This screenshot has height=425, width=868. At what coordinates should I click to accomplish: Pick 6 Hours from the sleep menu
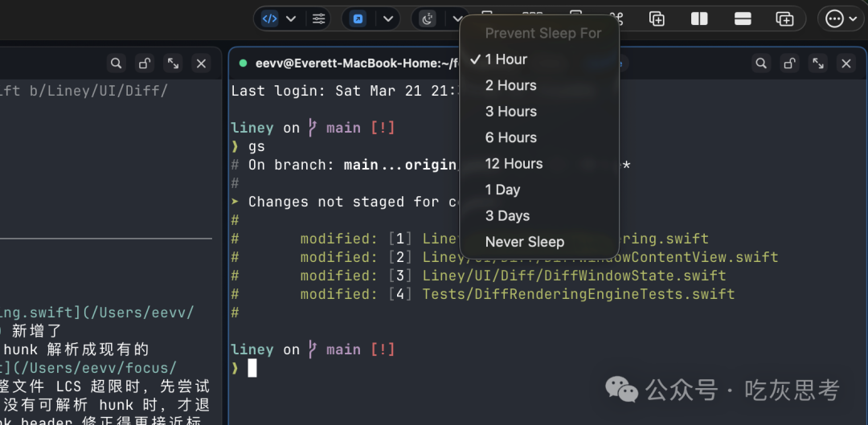coord(539,137)
